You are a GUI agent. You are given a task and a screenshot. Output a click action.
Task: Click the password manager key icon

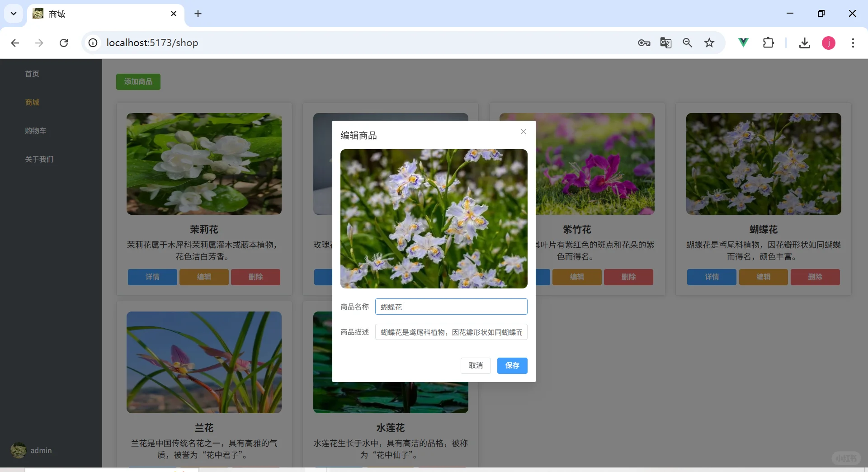coord(644,42)
